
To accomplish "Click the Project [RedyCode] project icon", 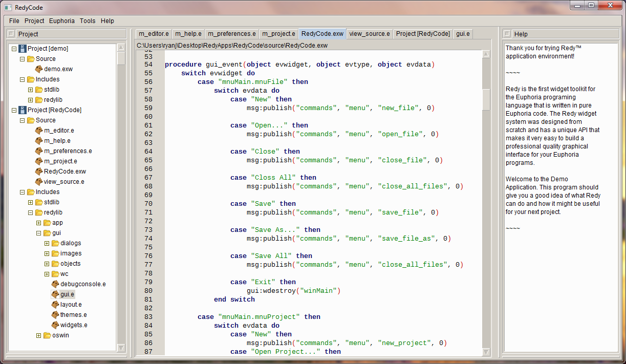I will 23,110.
